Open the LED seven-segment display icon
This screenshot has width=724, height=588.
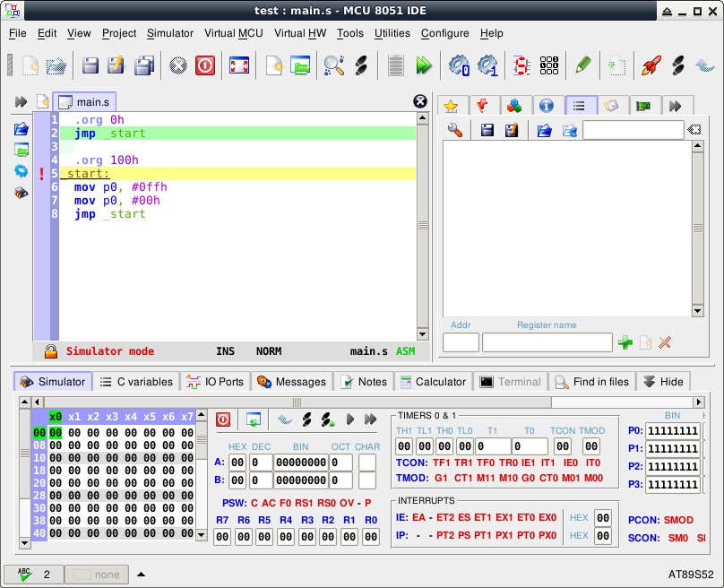tap(521, 65)
